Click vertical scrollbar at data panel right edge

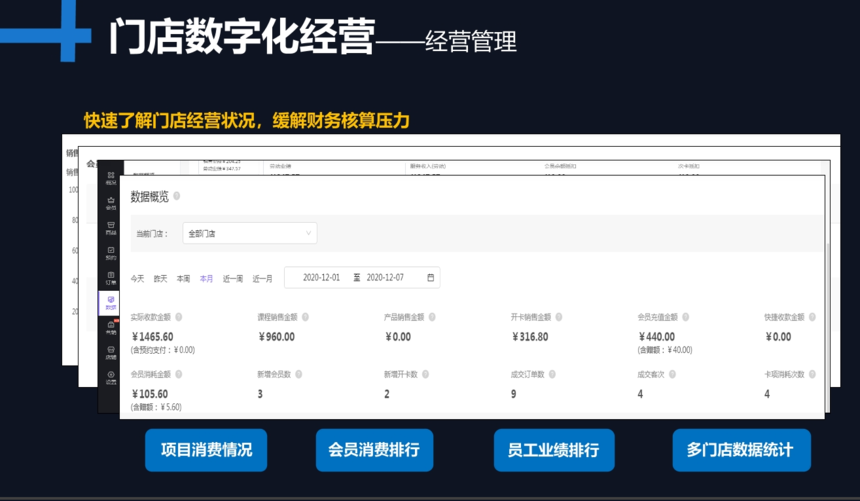tap(827, 328)
